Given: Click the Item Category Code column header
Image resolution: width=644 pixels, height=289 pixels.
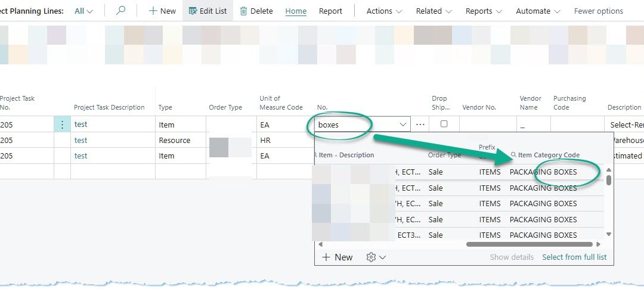Looking at the screenshot, I should click(549, 155).
